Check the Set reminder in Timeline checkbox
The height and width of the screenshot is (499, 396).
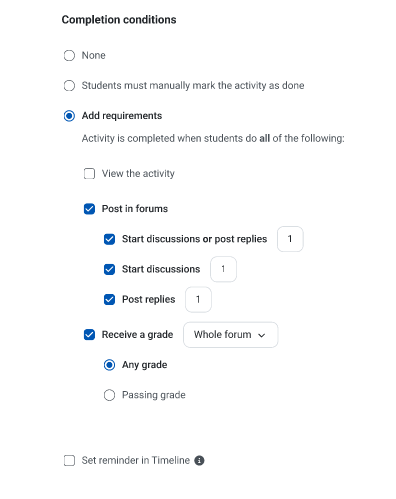(x=69, y=461)
